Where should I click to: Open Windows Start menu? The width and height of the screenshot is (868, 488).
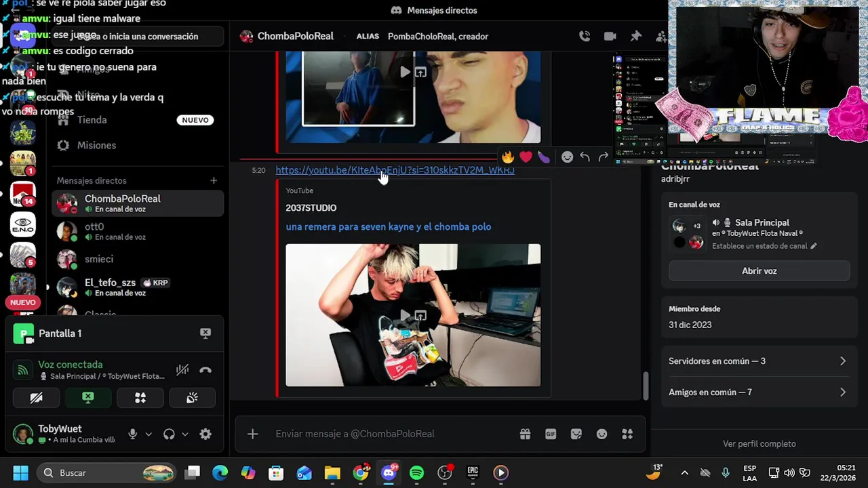(20, 472)
